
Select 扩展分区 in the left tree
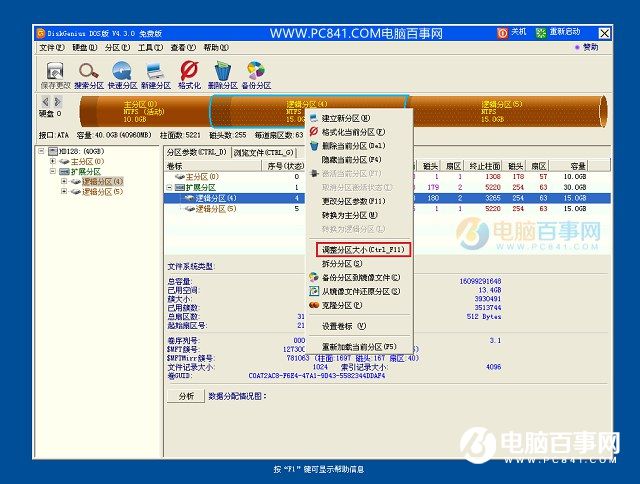tap(86, 171)
